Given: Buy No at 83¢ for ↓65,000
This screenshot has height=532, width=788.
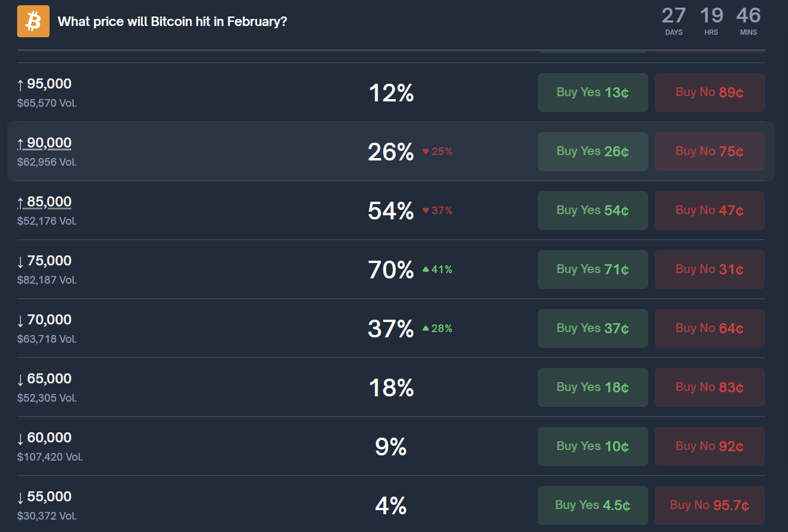Looking at the screenshot, I should [710, 387].
